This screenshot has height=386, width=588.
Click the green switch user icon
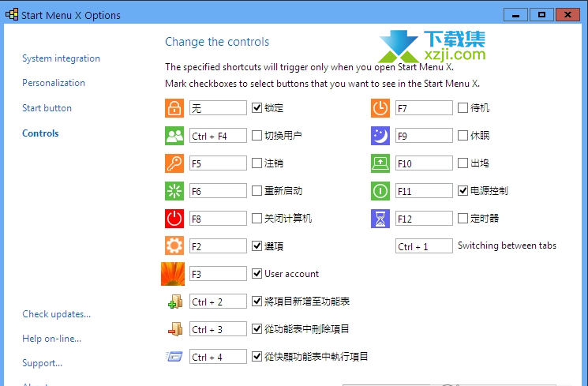click(x=174, y=136)
